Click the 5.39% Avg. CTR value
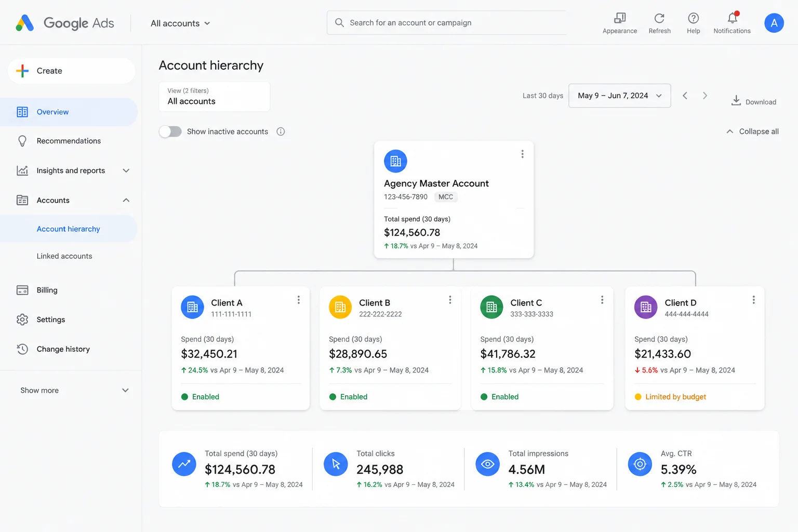Screen dimensions: 798x532 click(679, 470)
